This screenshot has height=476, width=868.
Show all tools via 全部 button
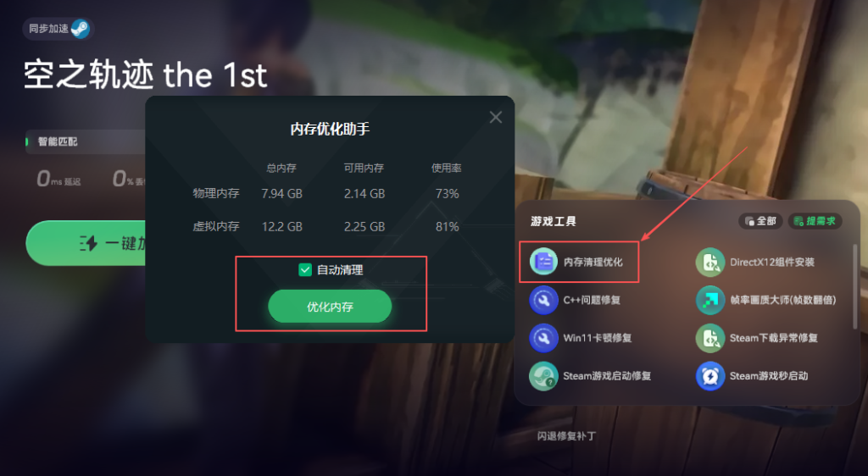[760, 221]
